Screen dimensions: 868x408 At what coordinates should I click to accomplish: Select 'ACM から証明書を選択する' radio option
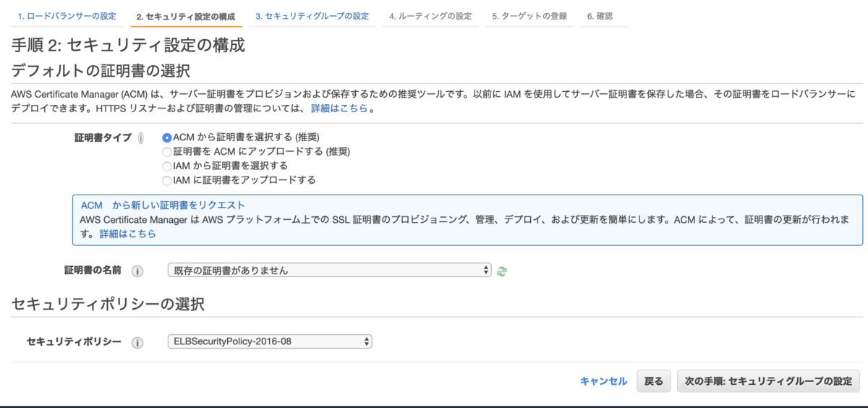point(167,137)
